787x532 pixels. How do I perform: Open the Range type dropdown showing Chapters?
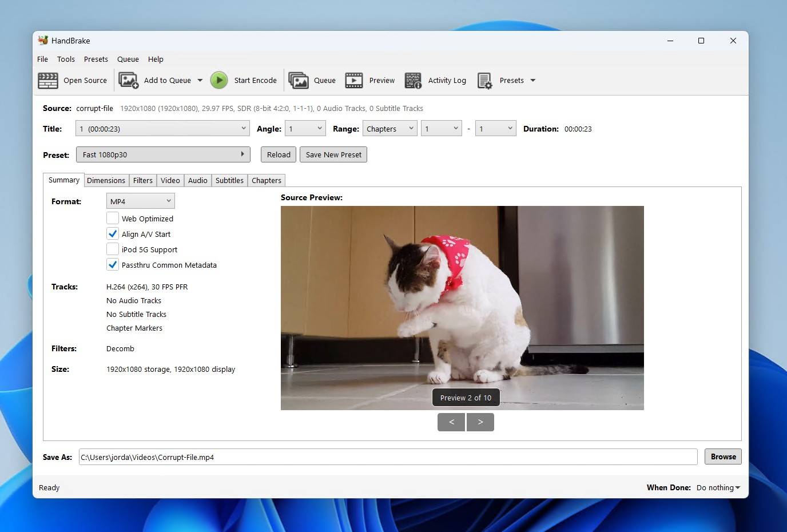[x=390, y=129]
